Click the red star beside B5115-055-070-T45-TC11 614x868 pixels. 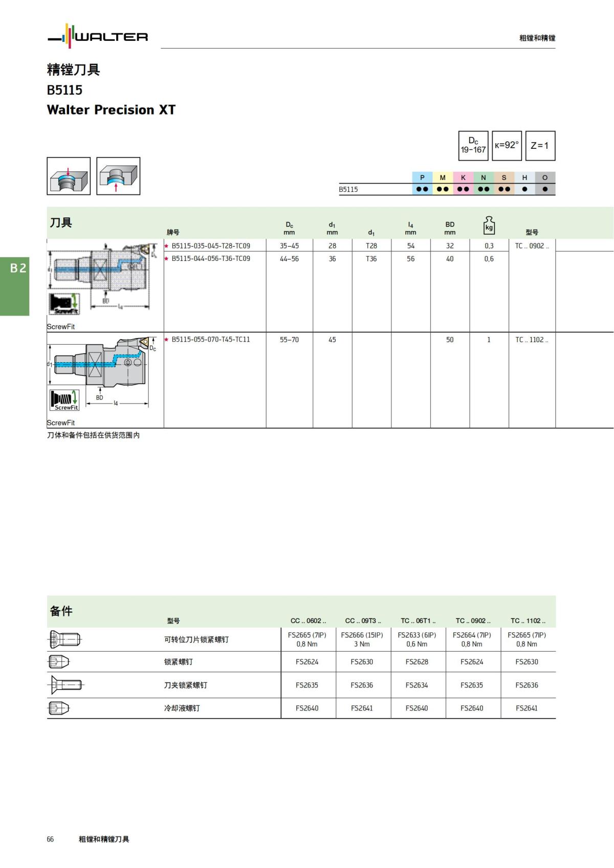tap(166, 340)
